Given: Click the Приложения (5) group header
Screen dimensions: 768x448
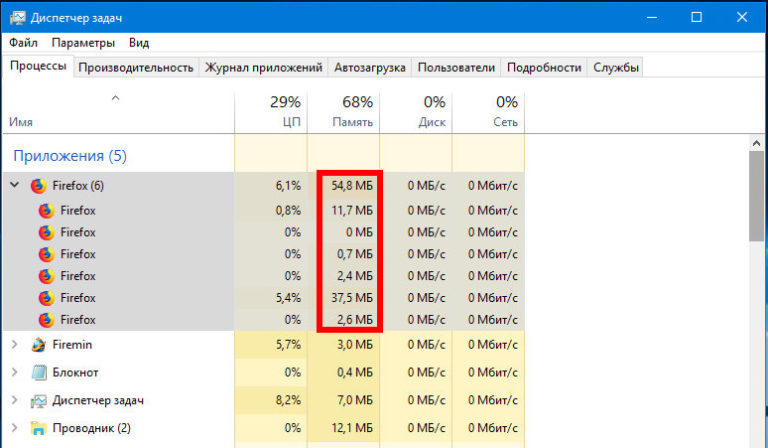Looking at the screenshot, I should [68, 156].
